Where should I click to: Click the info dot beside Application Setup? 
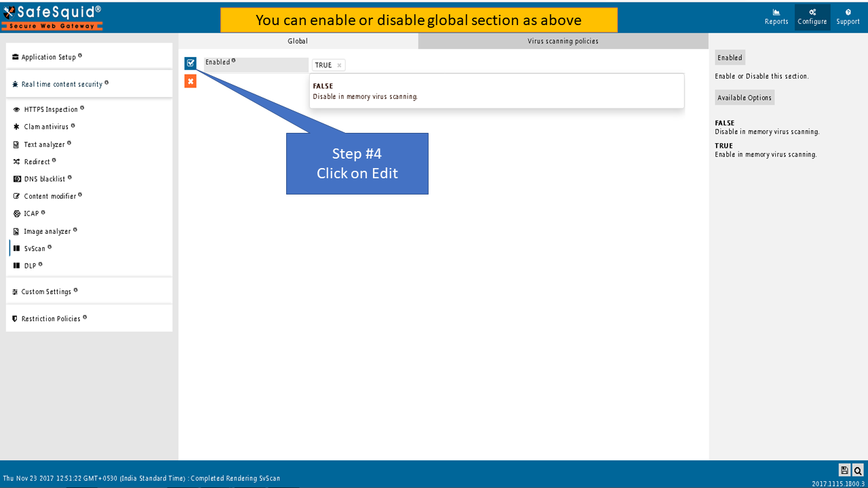point(80,55)
